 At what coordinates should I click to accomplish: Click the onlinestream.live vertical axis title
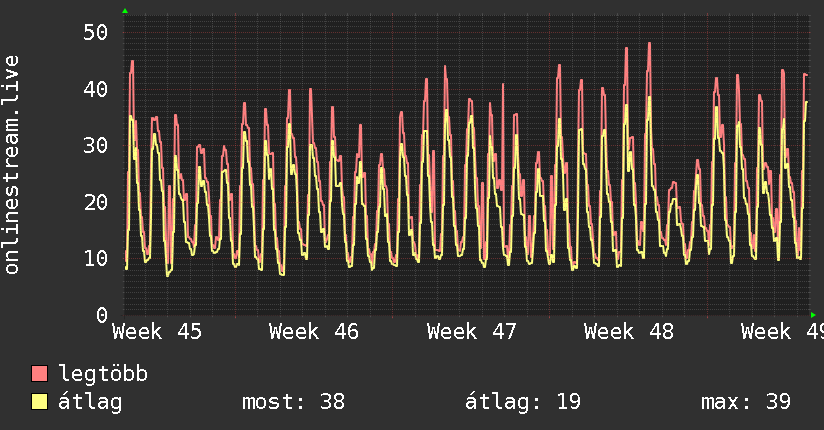pyautogui.click(x=12, y=165)
